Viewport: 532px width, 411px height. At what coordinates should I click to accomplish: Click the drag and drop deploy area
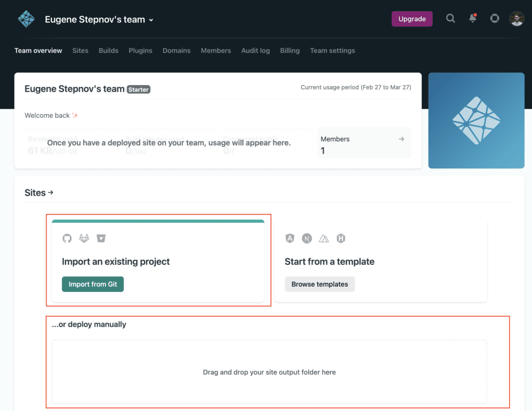pos(269,372)
